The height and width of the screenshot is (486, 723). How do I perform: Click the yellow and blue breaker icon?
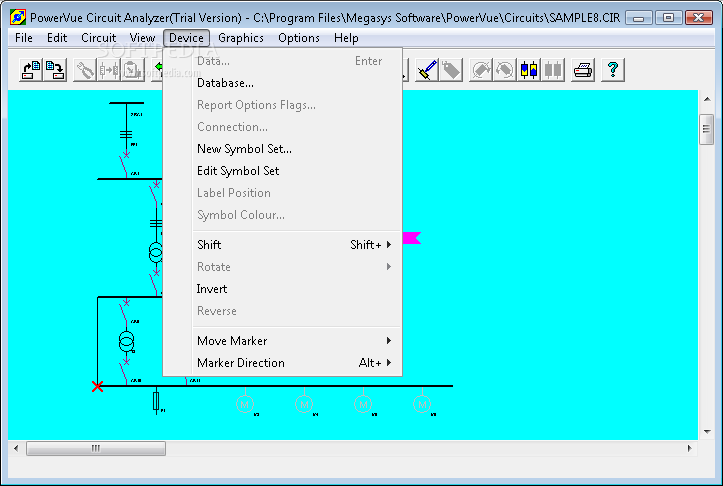tap(529, 70)
